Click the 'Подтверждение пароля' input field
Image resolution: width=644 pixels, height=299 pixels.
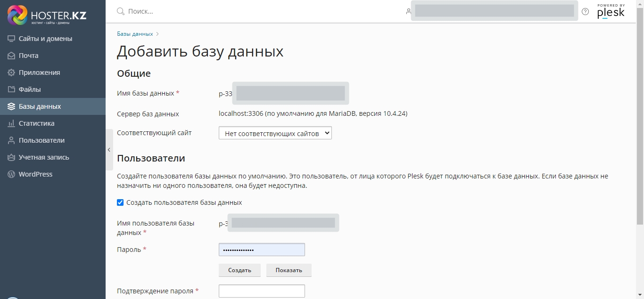262,291
